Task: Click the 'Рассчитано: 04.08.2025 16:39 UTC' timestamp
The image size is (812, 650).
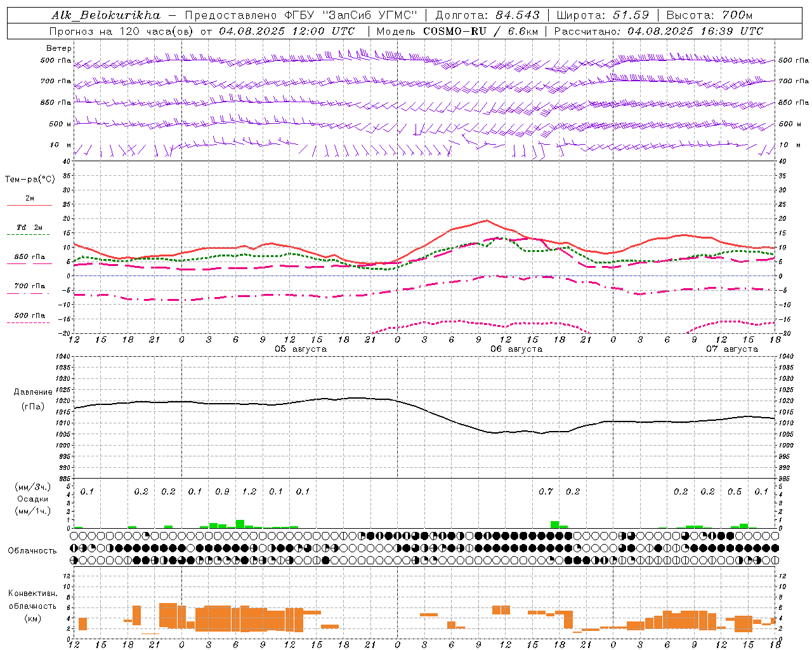Action: click(x=658, y=31)
